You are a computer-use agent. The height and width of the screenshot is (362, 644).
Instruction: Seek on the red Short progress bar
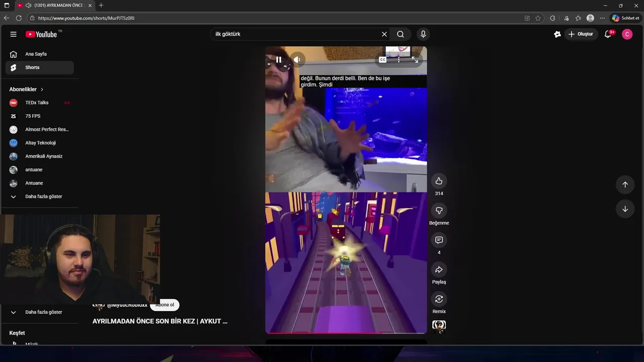(x=346, y=333)
